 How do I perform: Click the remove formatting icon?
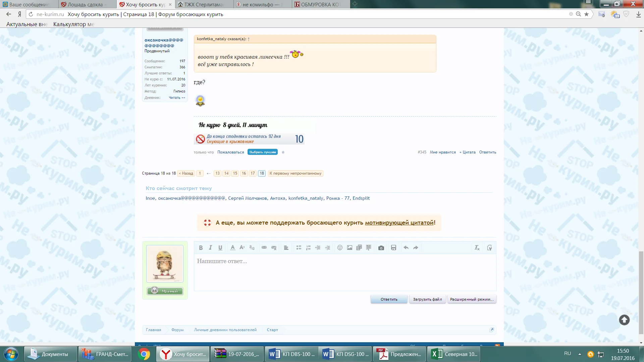coord(477,248)
